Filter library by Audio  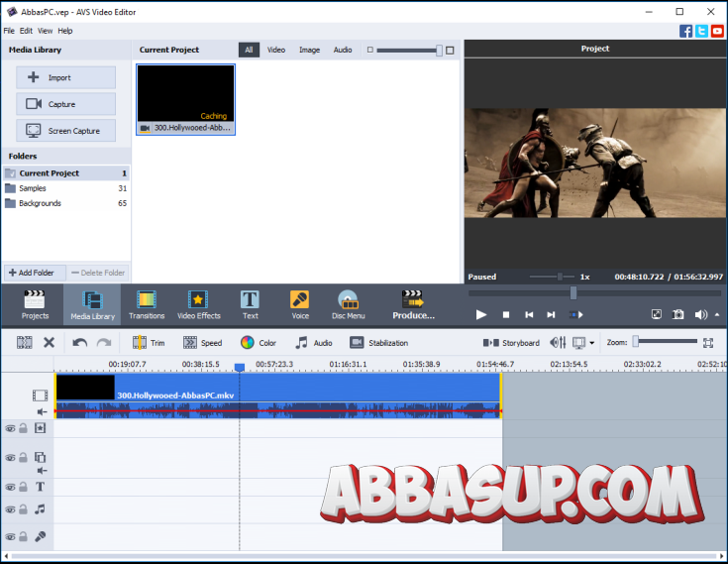(x=343, y=50)
